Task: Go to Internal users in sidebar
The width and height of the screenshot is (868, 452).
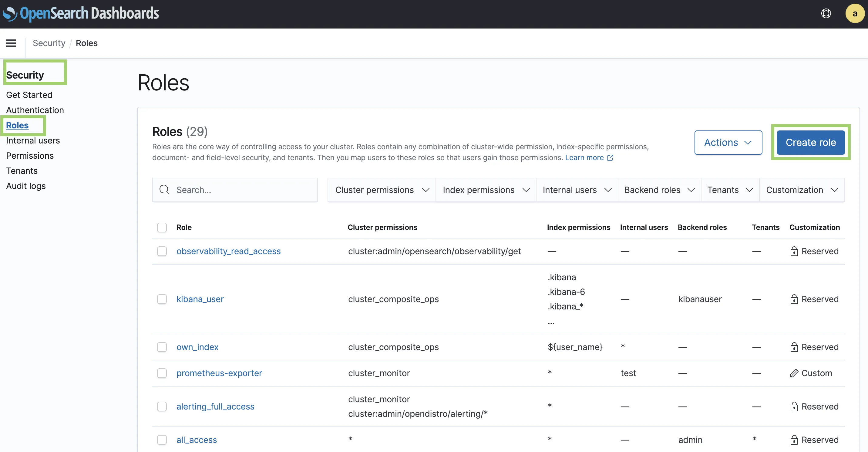Action: click(33, 140)
